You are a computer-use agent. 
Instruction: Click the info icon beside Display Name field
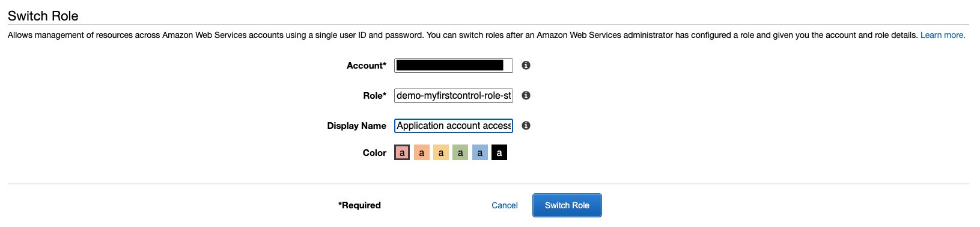tap(526, 125)
